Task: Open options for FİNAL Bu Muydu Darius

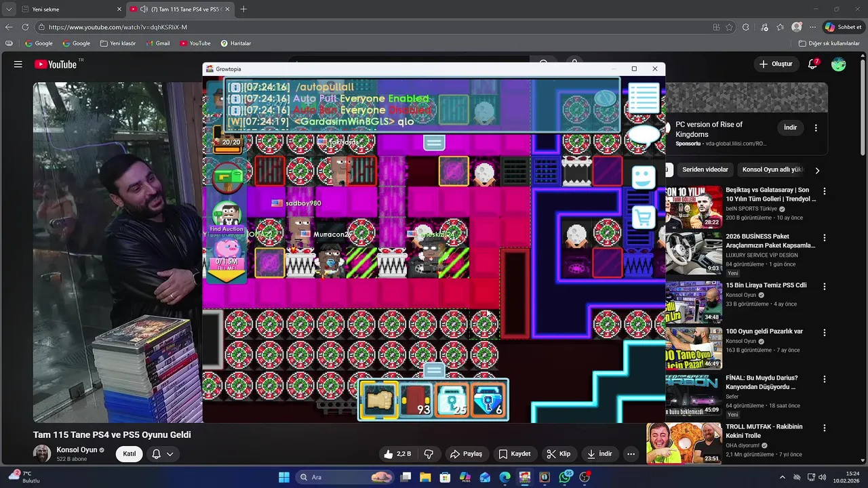Action: [x=825, y=379]
